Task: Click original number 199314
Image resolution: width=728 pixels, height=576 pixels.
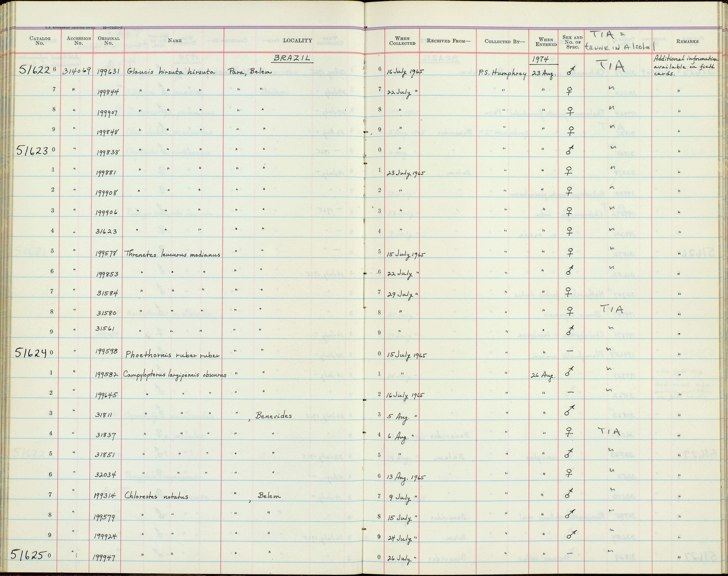Action: 105,496
